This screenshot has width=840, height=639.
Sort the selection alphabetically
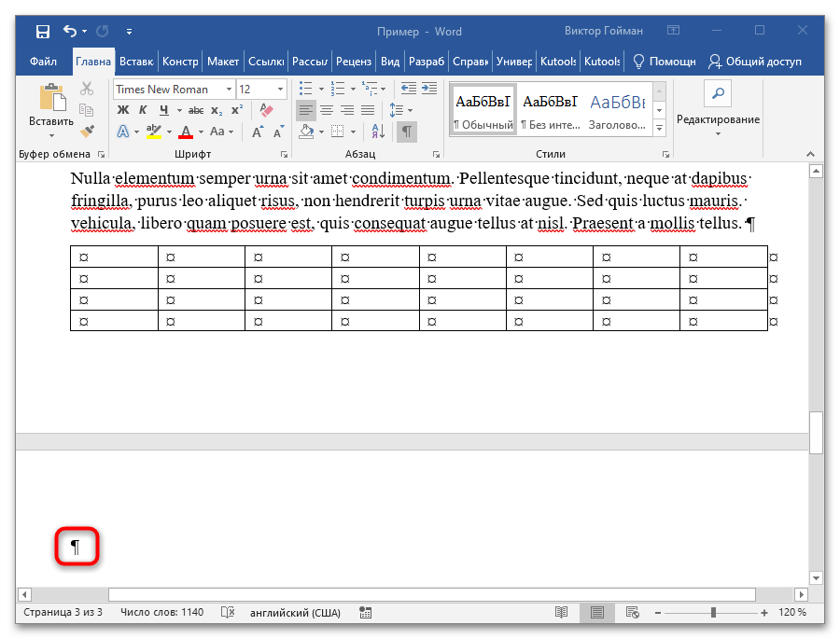click(x=378, y=132)
